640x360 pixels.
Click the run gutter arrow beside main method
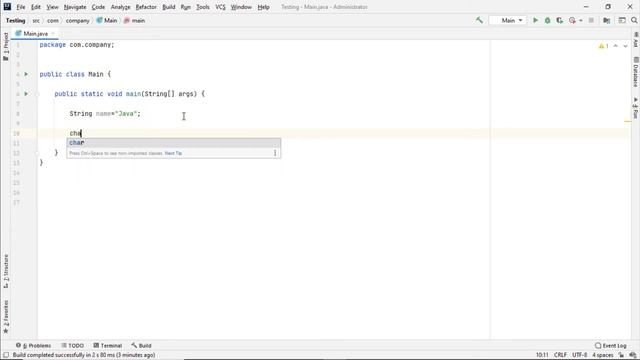coord(26,93)
